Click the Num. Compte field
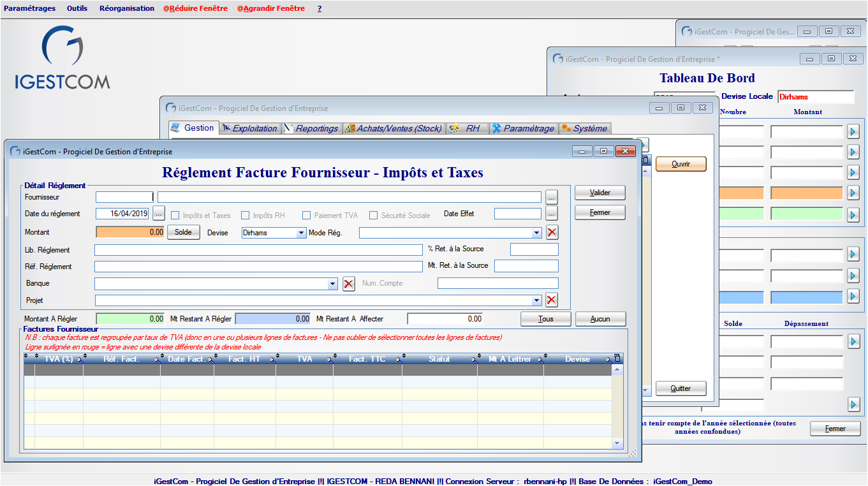Image resolution: width=868 pixels, height=486 pixels. click(x=498, y=283)
